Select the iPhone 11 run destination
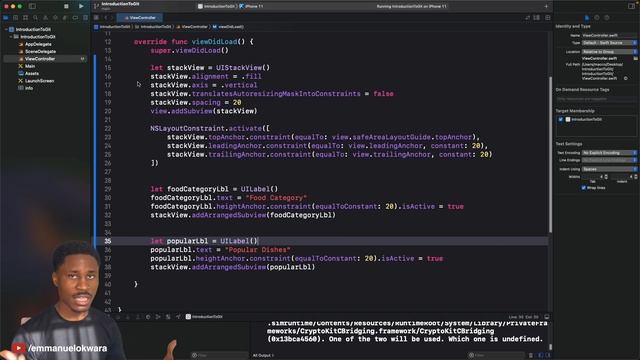This screenshot has height=360, width=640. 252,7
